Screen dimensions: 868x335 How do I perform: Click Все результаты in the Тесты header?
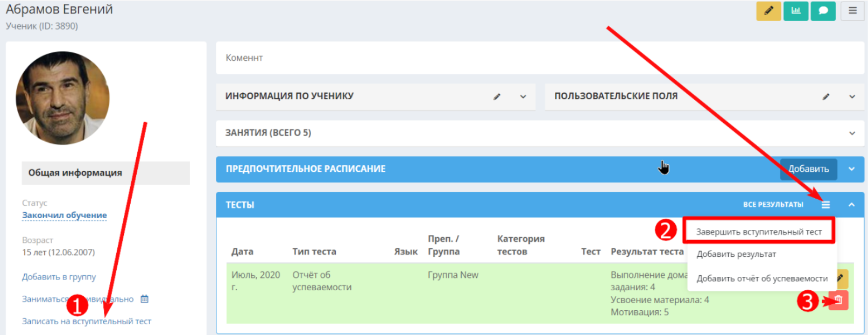tap(773, 205)
